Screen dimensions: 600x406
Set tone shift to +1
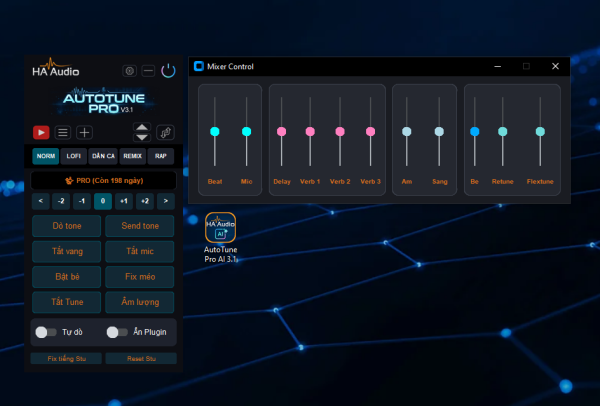tap(124, 201)
